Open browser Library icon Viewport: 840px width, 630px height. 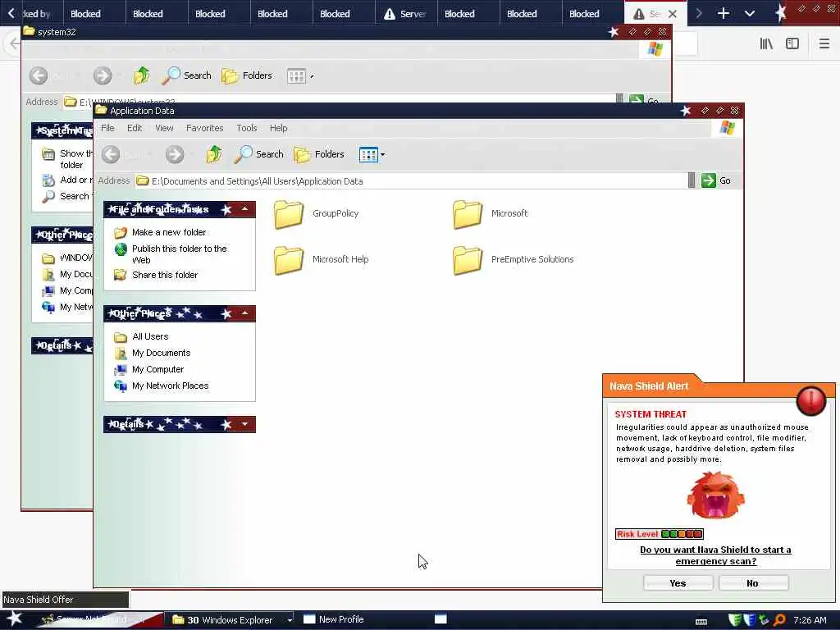(x=766, y=44)
